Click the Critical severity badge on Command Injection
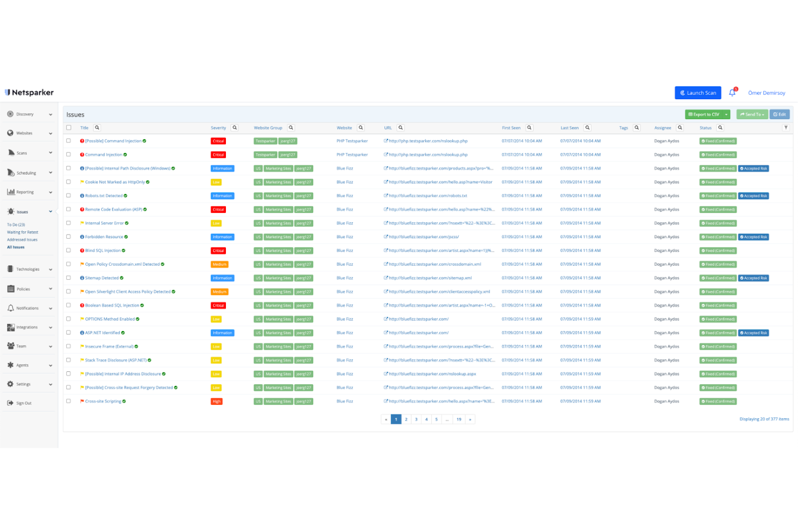Image resolution: width=798 pixels, height=532 pixels. (218, 155)
